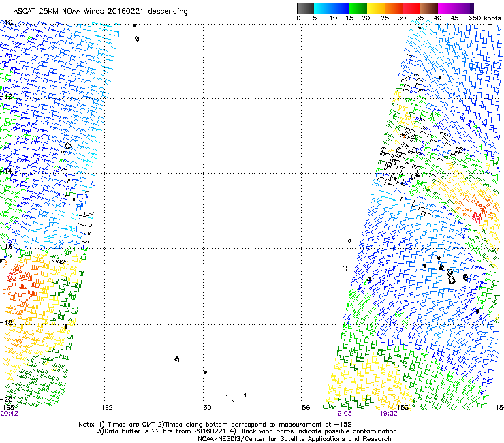This screenshot has width=504, height=443.
Task: Click the green 15–20 knots color bar segment
Action: tap(358, 8)
